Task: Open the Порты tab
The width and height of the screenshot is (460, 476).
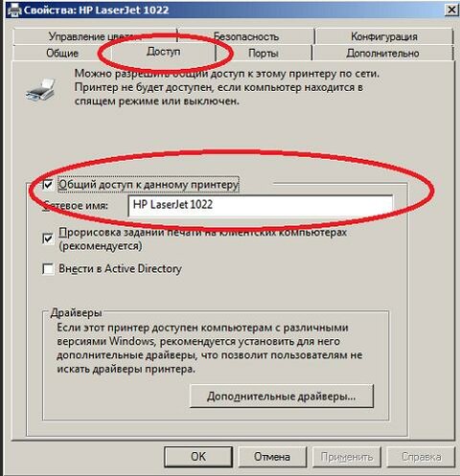Action: [264, 53]
